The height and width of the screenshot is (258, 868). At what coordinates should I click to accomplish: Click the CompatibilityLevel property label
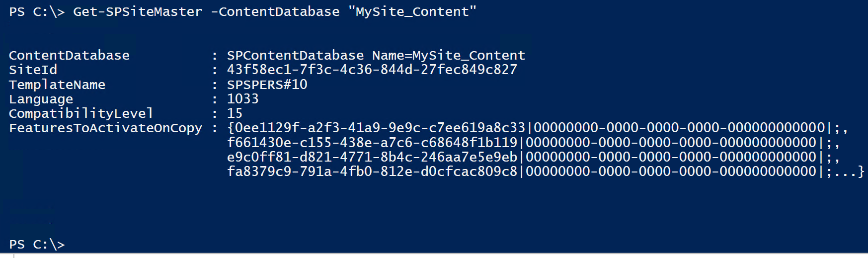click(x=81, y=113)
